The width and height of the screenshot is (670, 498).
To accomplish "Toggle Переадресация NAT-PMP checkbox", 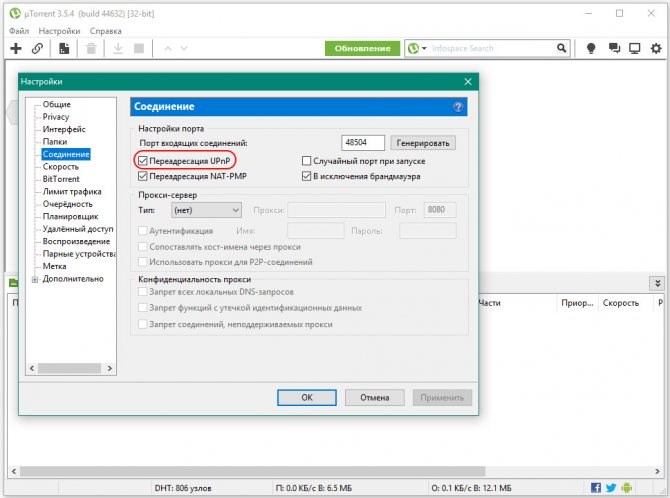I will tap(143, 176).
